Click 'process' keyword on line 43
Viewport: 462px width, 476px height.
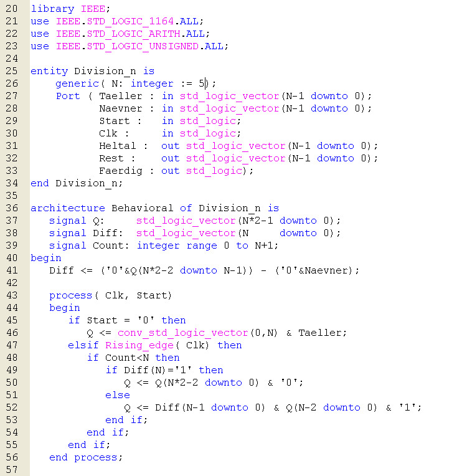pyautogui.click(x=70, y=295)
